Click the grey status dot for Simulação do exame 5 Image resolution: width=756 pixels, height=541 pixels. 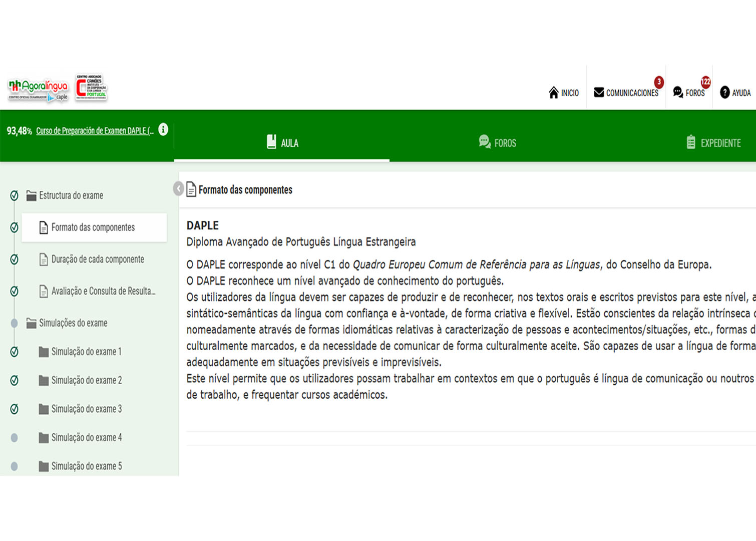[15, 466]
